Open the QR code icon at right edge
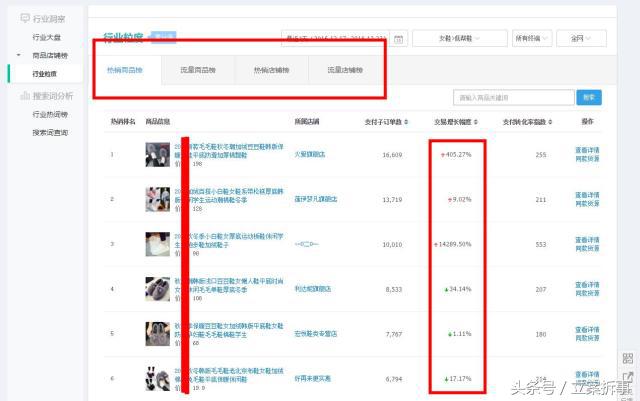This screenshot has height=401, width=640. (x=627, y=359)
